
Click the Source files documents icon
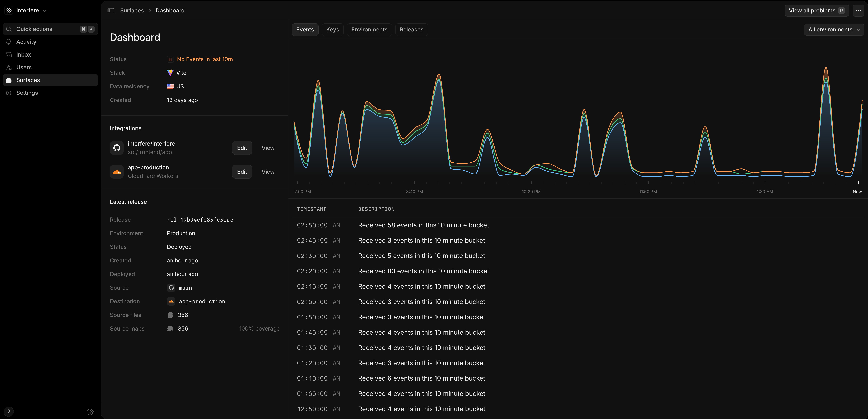[x=170, y=315]
